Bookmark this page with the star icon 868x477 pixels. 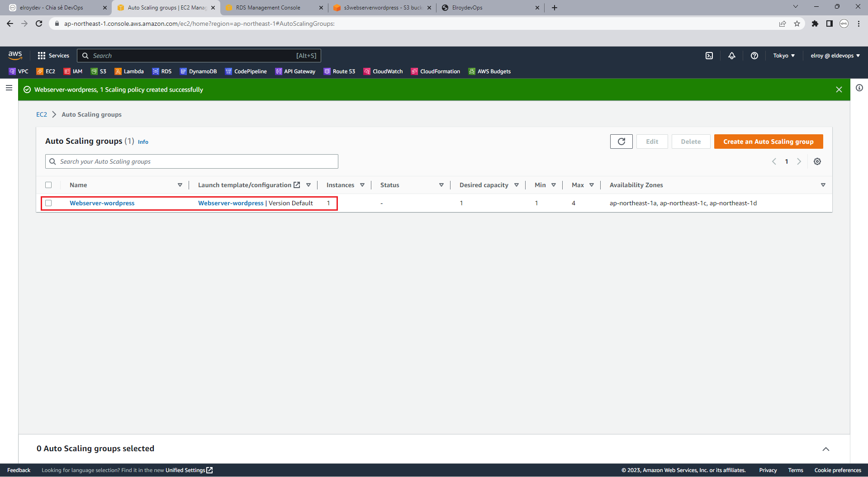(x=797, y=24)
